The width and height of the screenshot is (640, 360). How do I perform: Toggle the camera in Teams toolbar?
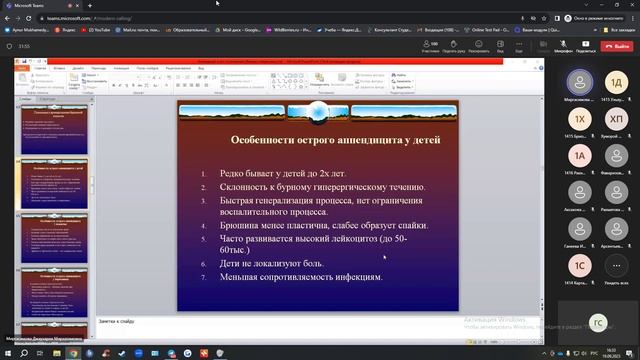(543, 46)
